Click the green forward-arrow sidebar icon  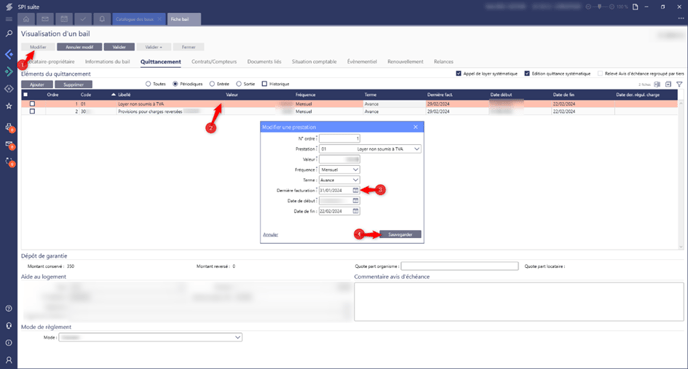pos(9,72)
